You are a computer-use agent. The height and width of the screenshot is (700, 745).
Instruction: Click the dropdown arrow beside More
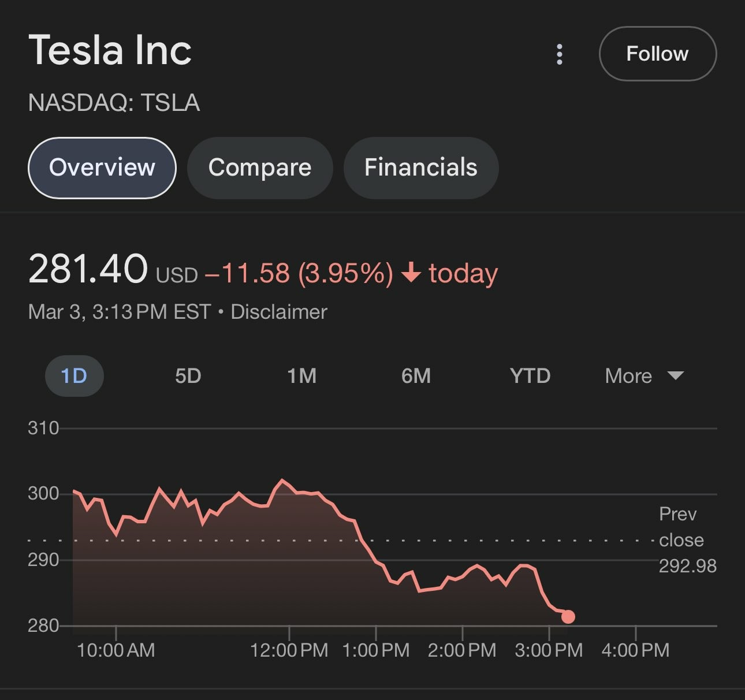tap(675, 376)
